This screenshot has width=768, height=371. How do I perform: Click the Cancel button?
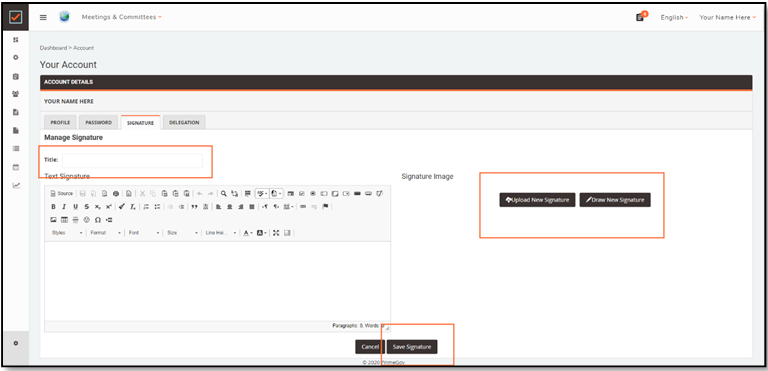click(369, 347)
